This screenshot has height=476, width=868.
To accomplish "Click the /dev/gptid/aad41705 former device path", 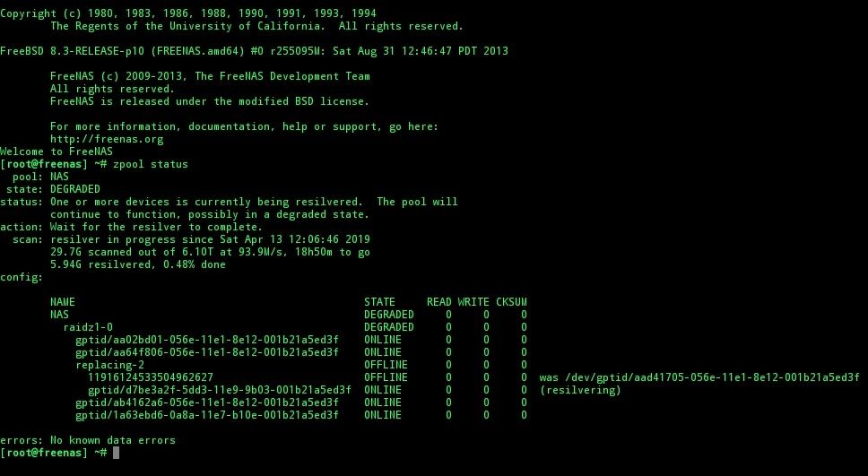I will click(713, 377).
